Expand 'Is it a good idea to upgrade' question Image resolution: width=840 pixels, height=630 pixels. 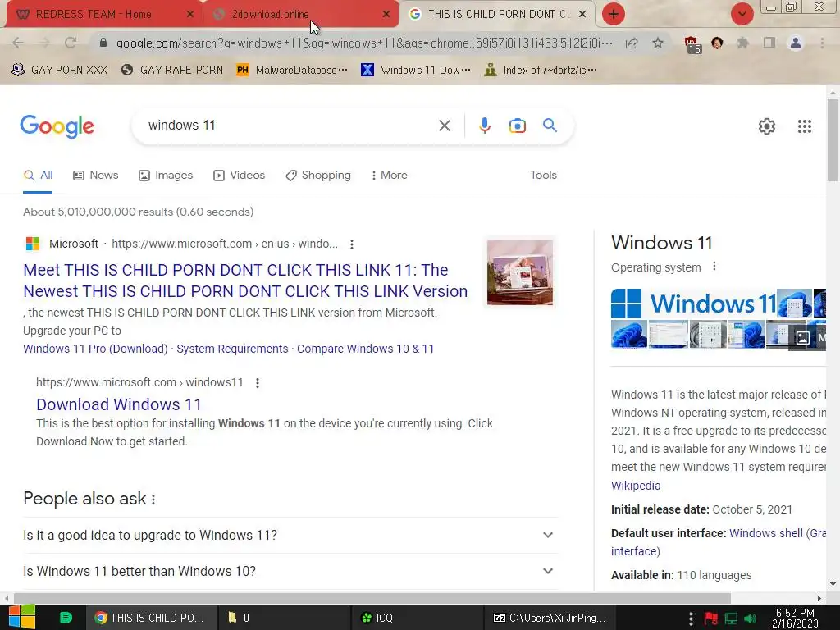(291, 535)
